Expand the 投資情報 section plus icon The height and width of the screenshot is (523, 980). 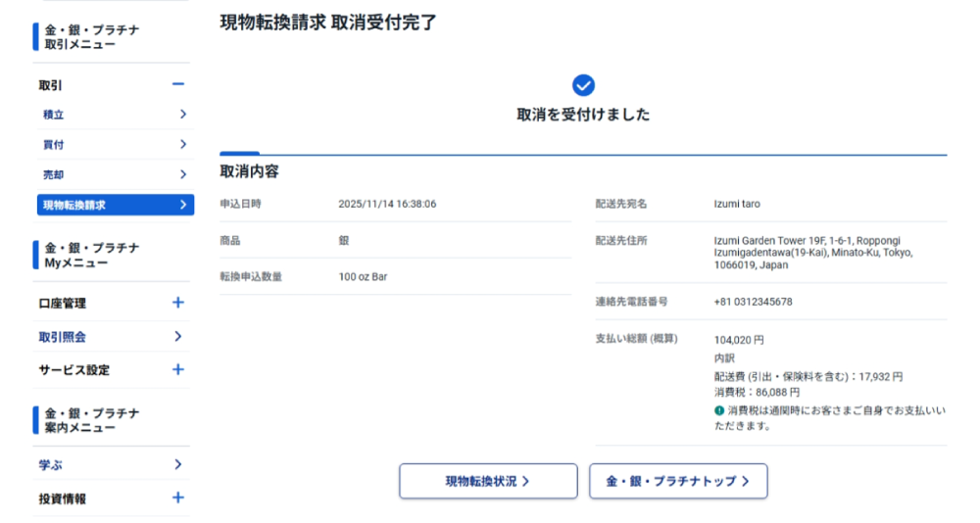tap(178, 498)
